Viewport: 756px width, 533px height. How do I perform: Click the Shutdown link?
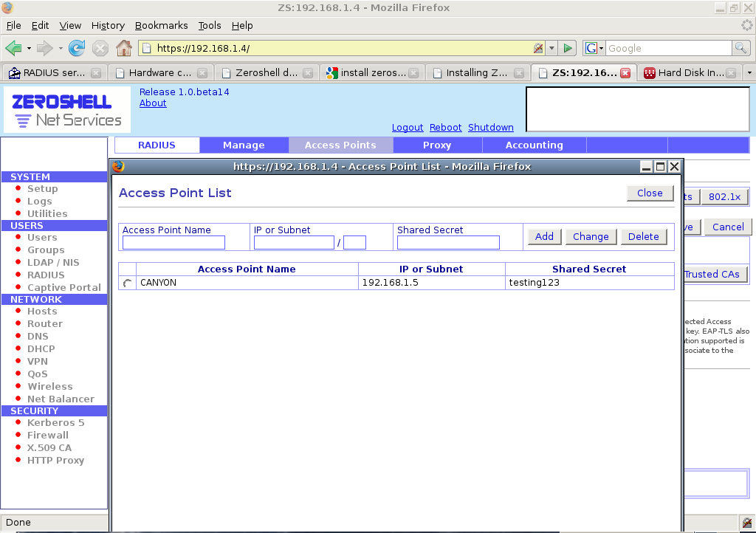pos(491,127)
